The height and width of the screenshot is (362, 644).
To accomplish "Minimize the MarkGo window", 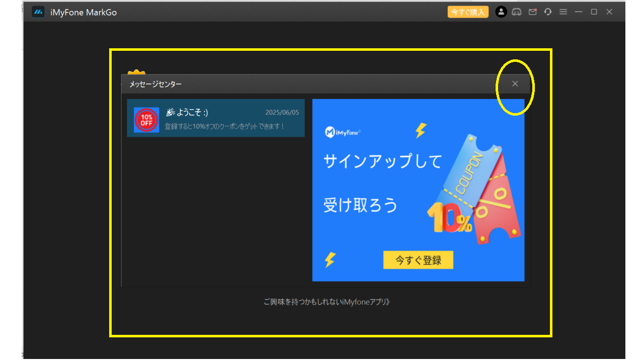I will (x=579, y=12).
